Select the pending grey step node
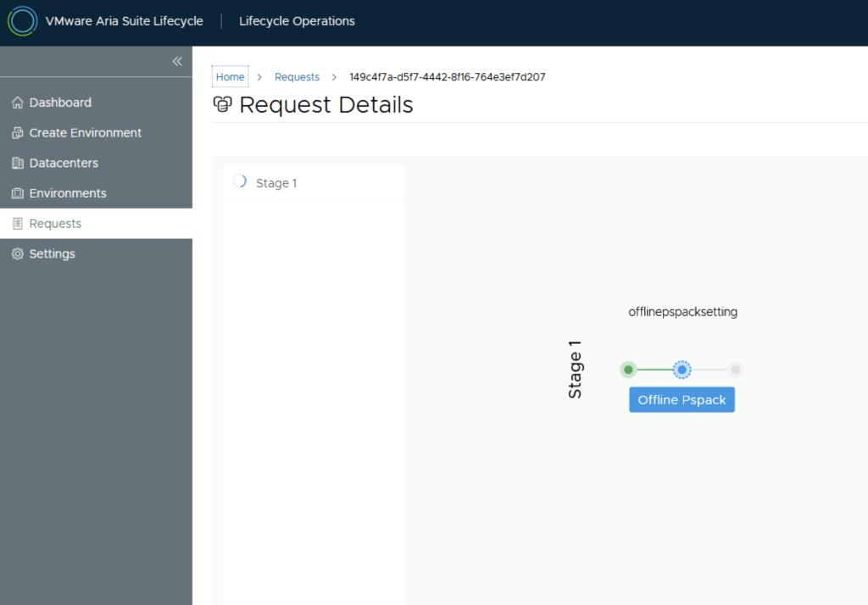Screen dimensions: 868x605 736,369
